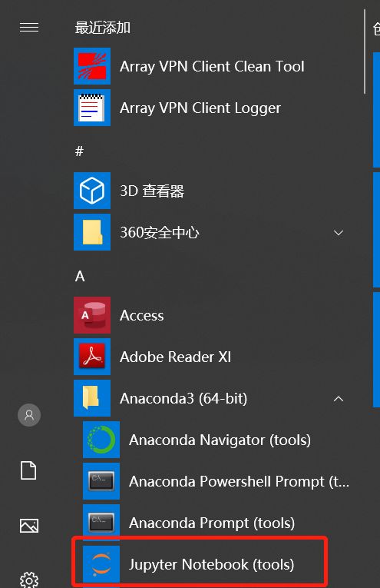Open the Settings gear icon

(29, 580)
